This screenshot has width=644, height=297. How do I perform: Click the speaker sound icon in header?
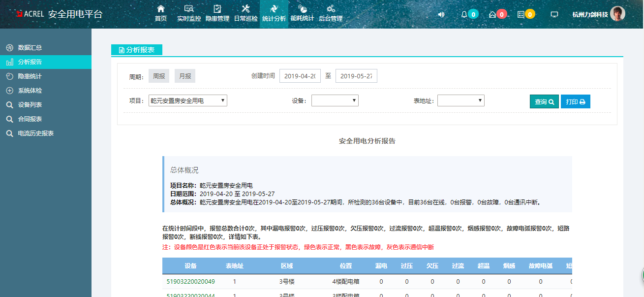click(x=441, y=14)
